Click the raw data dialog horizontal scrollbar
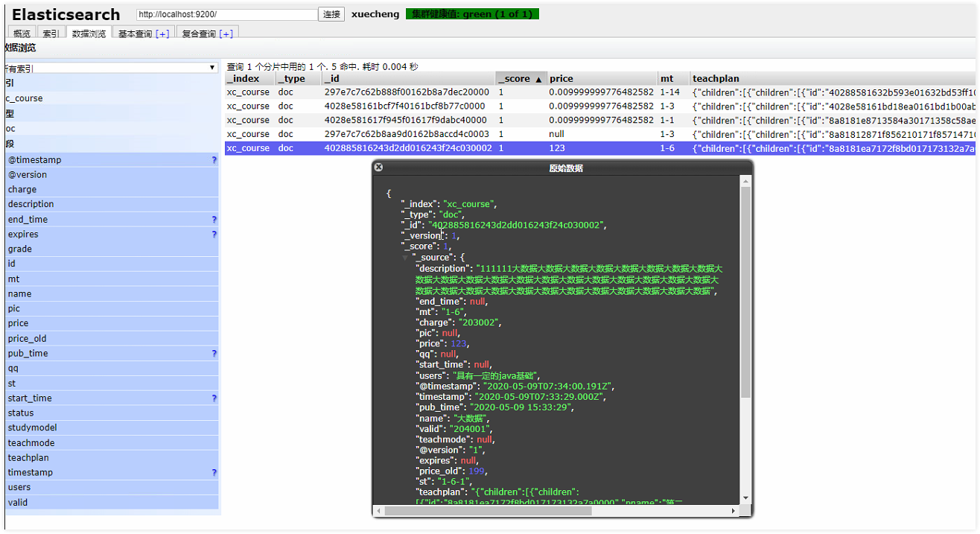Viewport: 980px width, 534px height. (x=488, y=511)
